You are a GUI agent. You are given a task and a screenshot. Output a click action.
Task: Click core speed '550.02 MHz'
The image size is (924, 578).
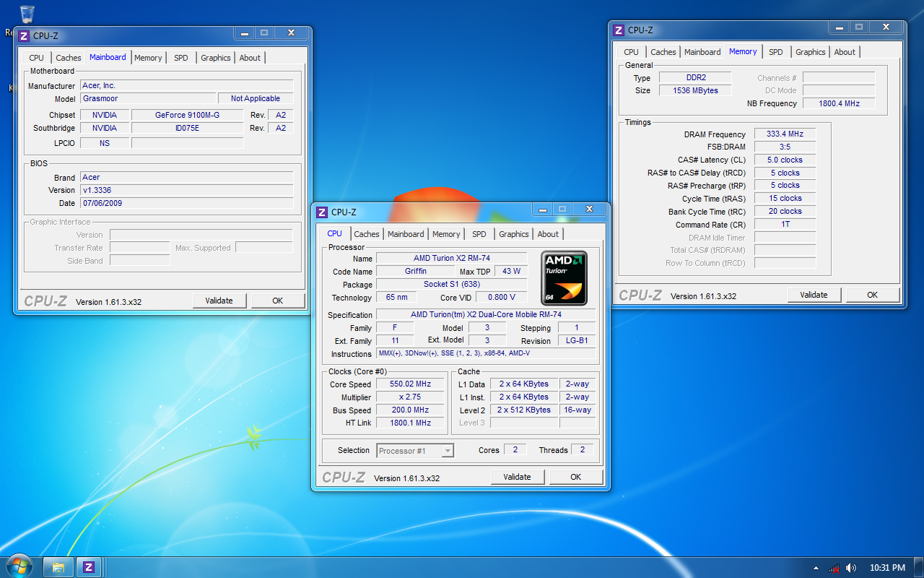(411, 384)
